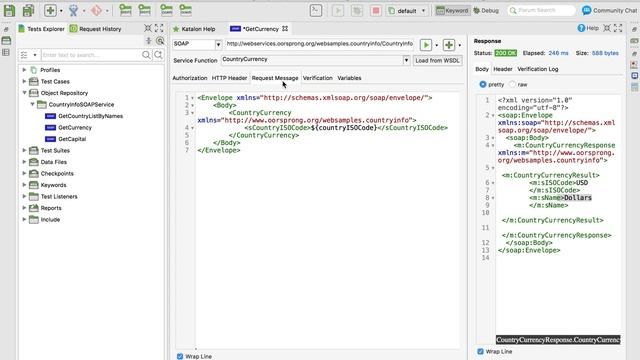Expand the Test Listeners folder
Screen dimensions: 640x360
24,196
